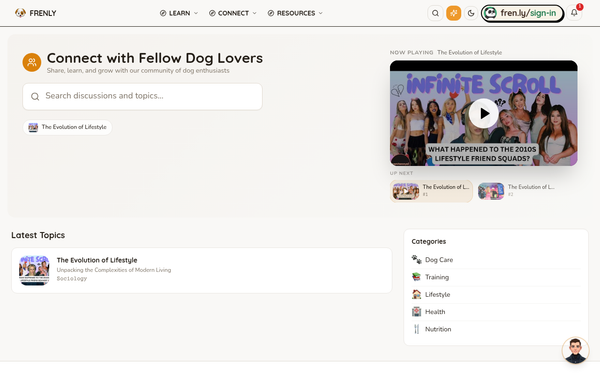Click the hospital Health icon

pos(416,311)
